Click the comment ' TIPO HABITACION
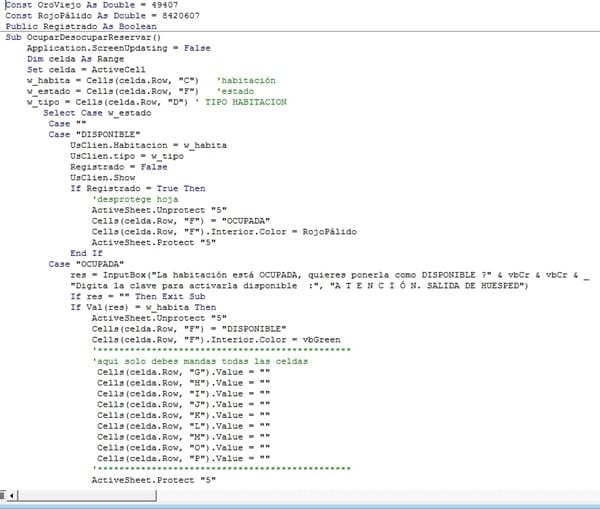Image resolution: width=600 pixels, height=509 pixels. click(x=241, y=102)
